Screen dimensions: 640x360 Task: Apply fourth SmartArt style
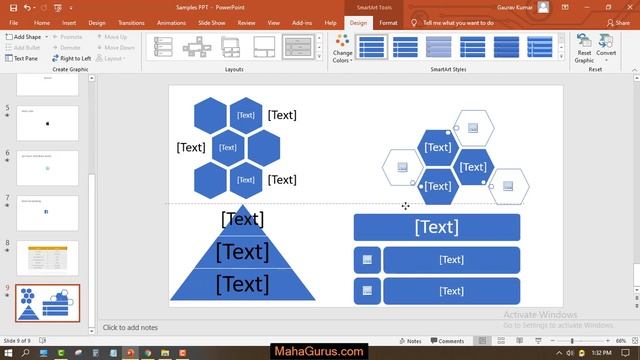(473, 47)
